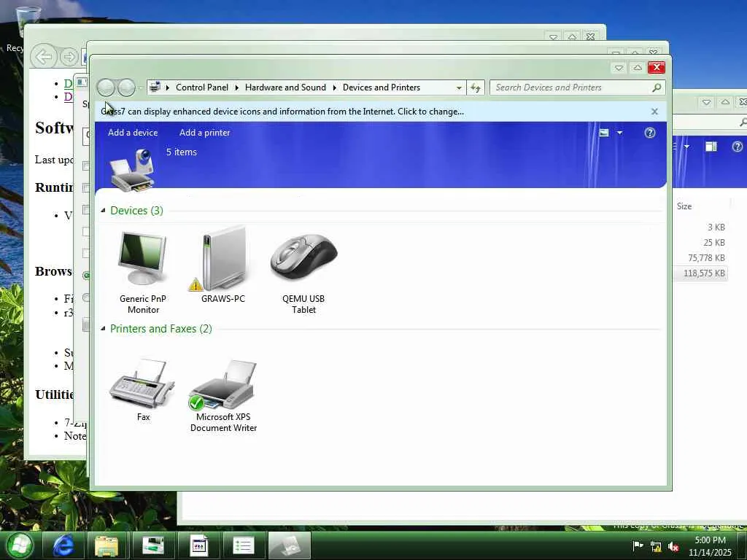Open the file Explorer folder taskbar icon

(x=107, y=545)
